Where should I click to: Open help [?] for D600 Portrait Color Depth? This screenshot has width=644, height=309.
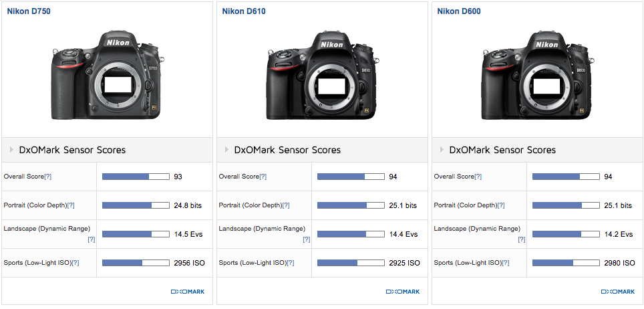(501, 205)
